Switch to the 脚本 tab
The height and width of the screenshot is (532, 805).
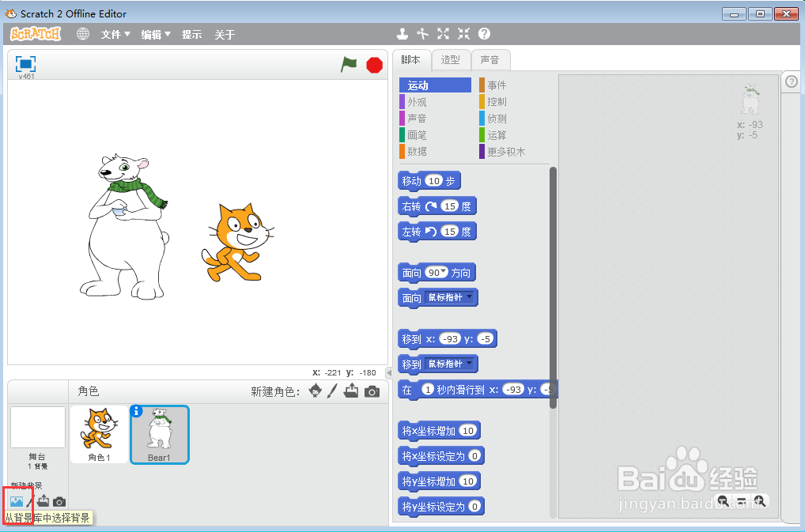(x=410, y=60)
